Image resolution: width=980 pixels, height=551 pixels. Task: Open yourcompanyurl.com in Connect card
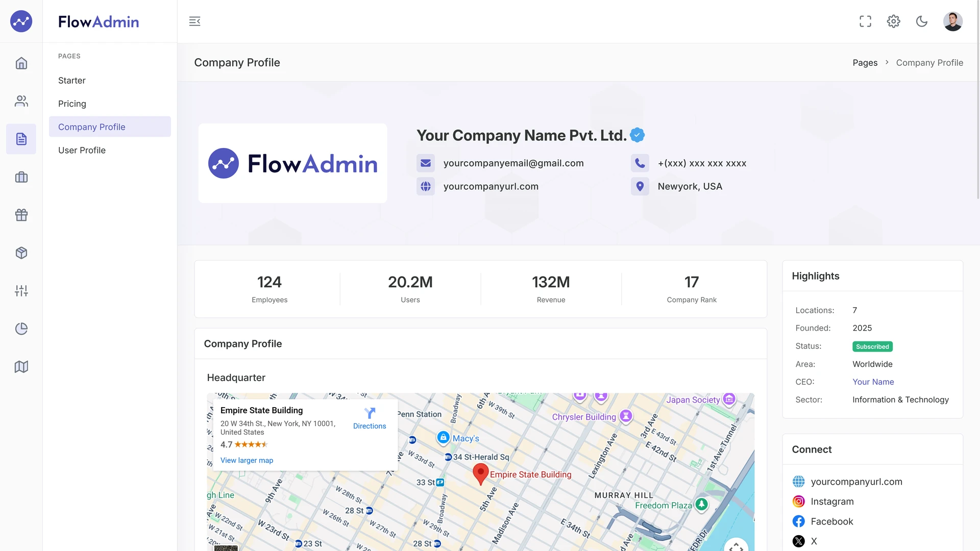pos(856,482)
